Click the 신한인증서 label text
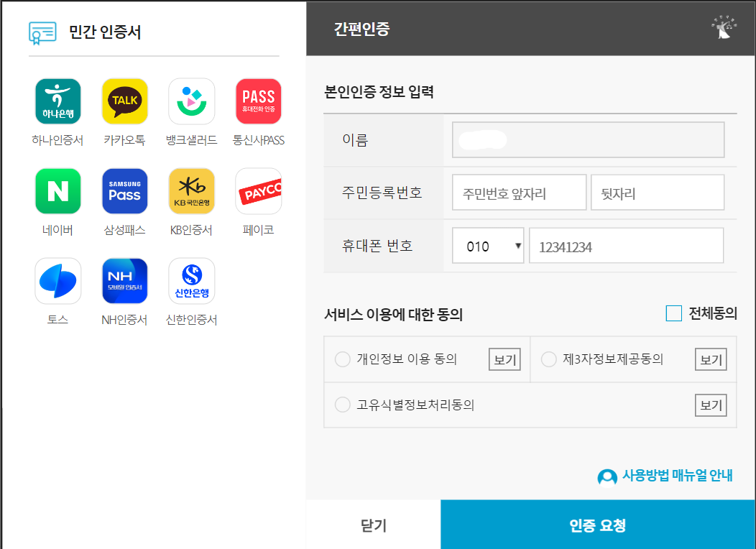Screen dimensions: 756x549 click(x=191, y=320)
